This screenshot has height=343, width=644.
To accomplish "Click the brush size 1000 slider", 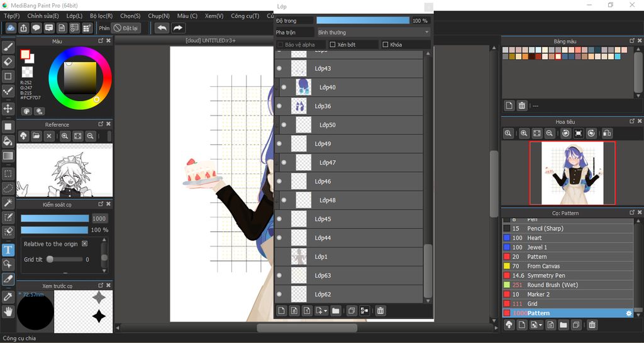I will tap(55, 218).
